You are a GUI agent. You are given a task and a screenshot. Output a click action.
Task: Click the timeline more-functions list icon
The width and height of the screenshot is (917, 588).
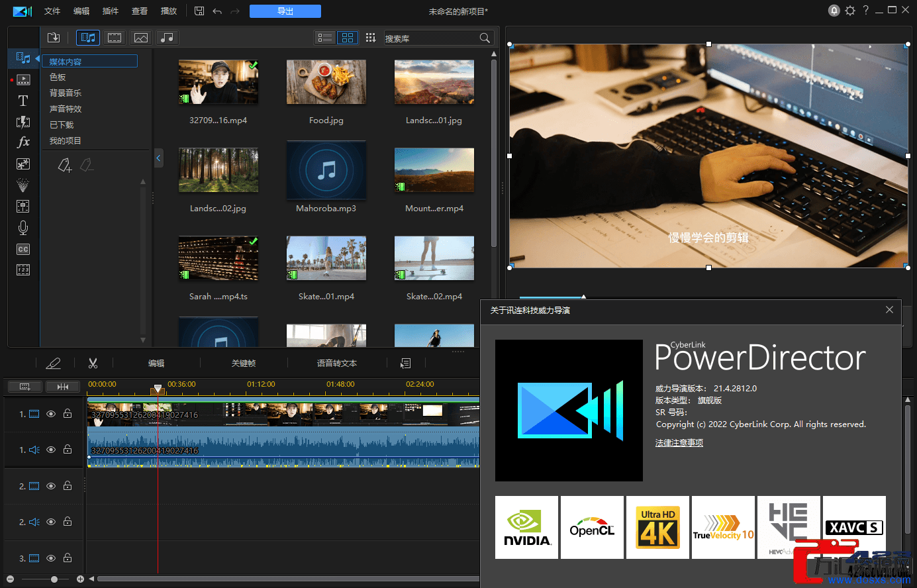pyautogui.click(x=406, y=364)
